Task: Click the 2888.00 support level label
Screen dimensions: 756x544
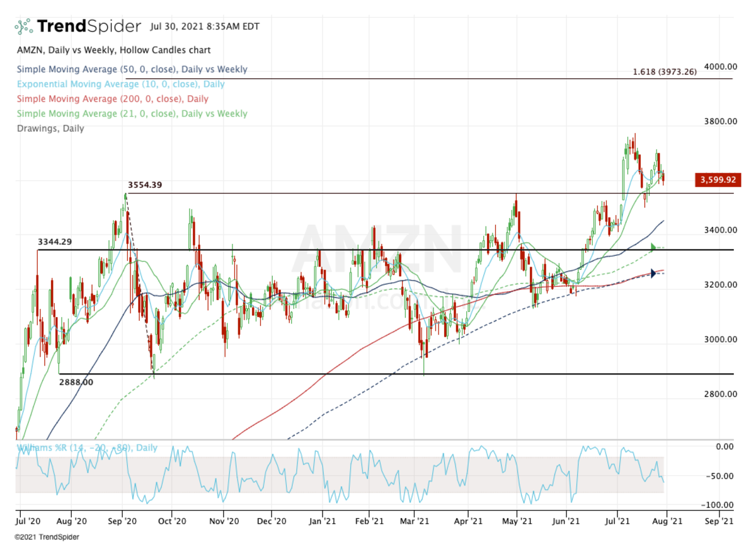Action: pyautogui.click(x=76, y=381)
